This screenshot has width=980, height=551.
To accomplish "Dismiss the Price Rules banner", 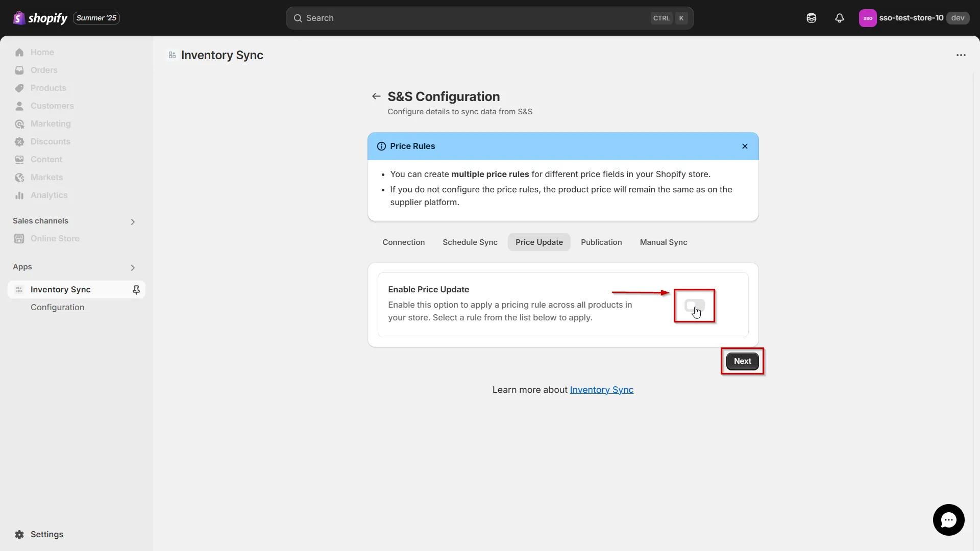I will coord(745,146).
